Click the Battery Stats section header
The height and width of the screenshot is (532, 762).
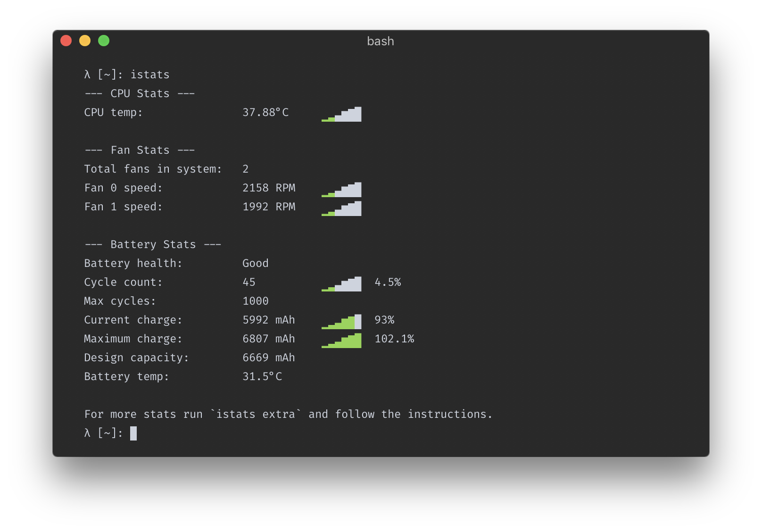(x=152, y=244)
